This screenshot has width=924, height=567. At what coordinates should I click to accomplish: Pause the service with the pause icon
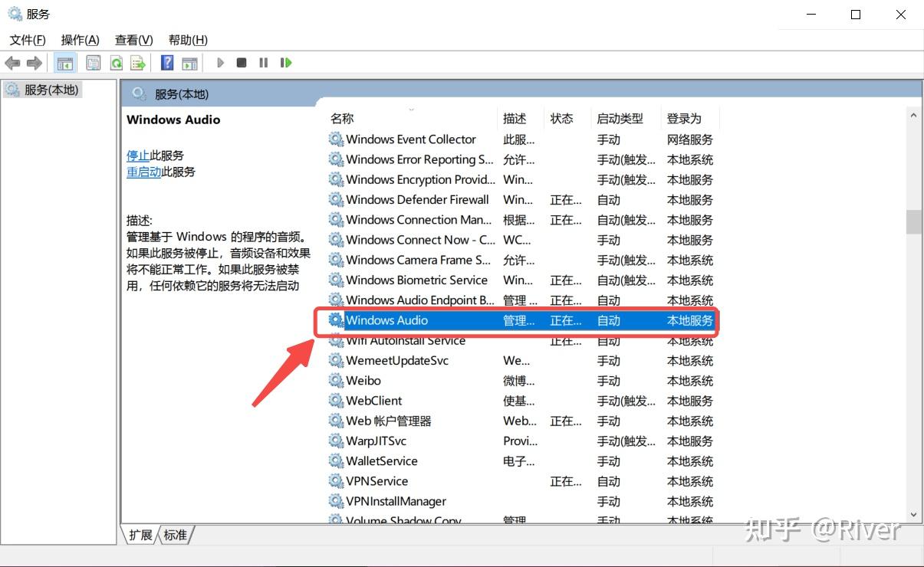263,62
